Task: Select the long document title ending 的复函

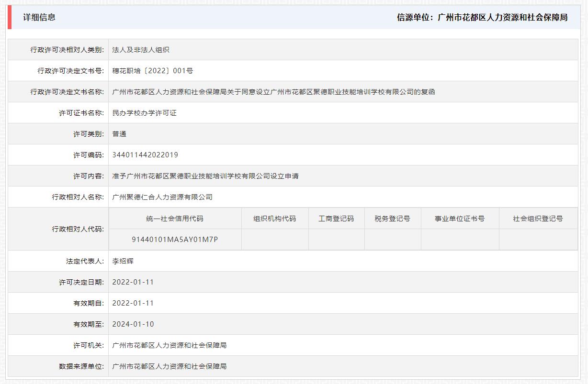Action: pos(273,92)
